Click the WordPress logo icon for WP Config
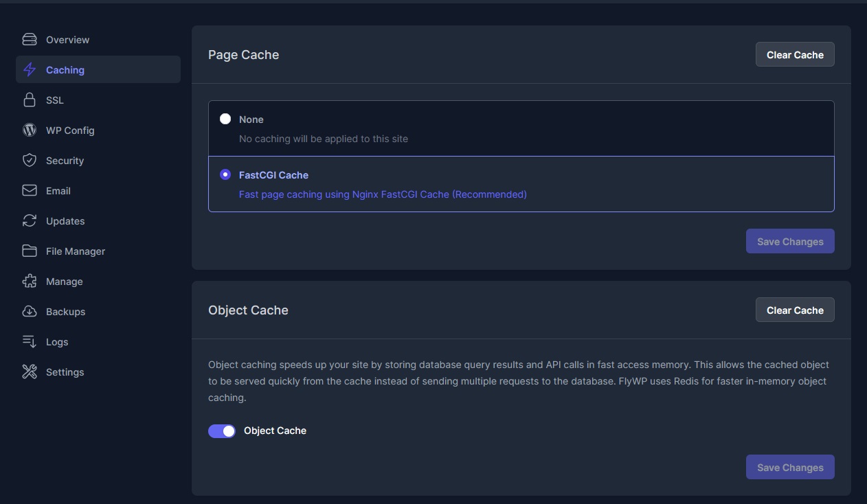 pos(30,130)
